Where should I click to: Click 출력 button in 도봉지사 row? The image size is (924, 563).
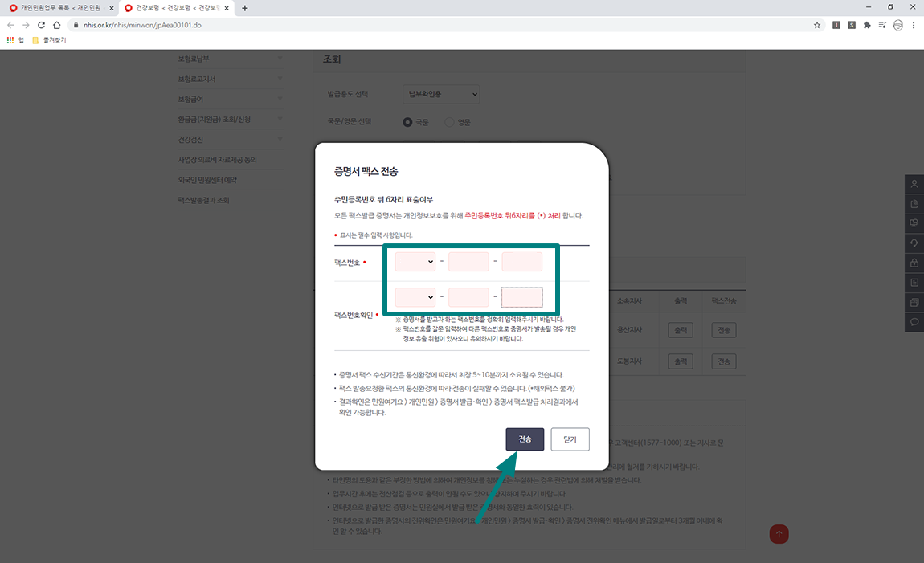681,361
